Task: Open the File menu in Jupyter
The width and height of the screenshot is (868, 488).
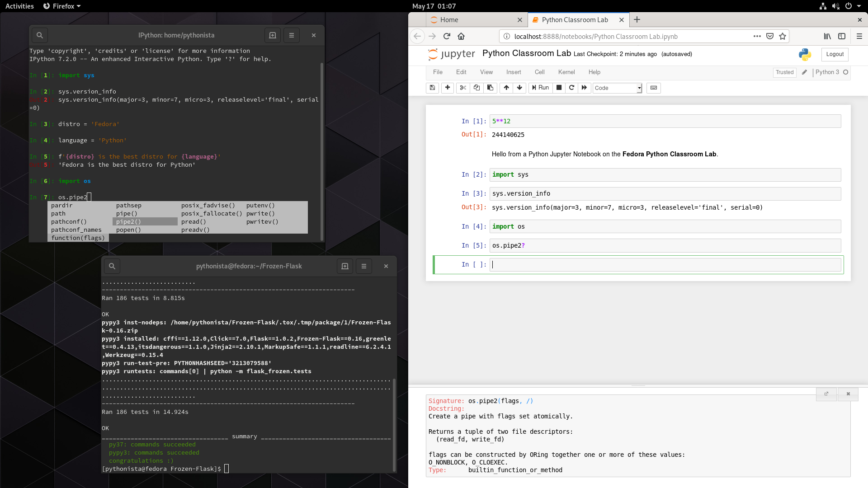Action: (x=438, y=72)
